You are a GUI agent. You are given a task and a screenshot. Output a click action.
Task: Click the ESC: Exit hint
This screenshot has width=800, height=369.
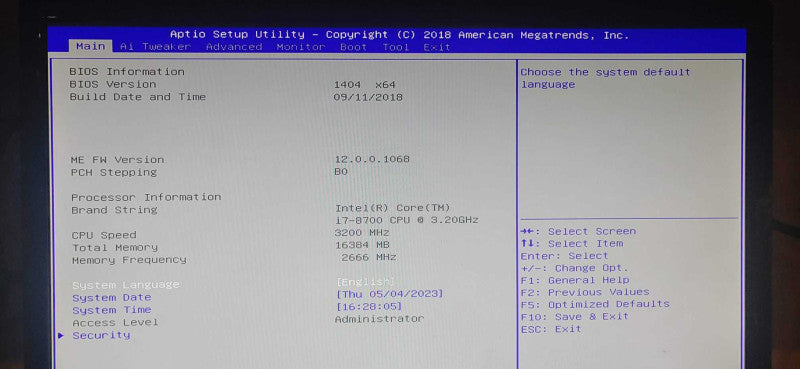coord(551,329)
